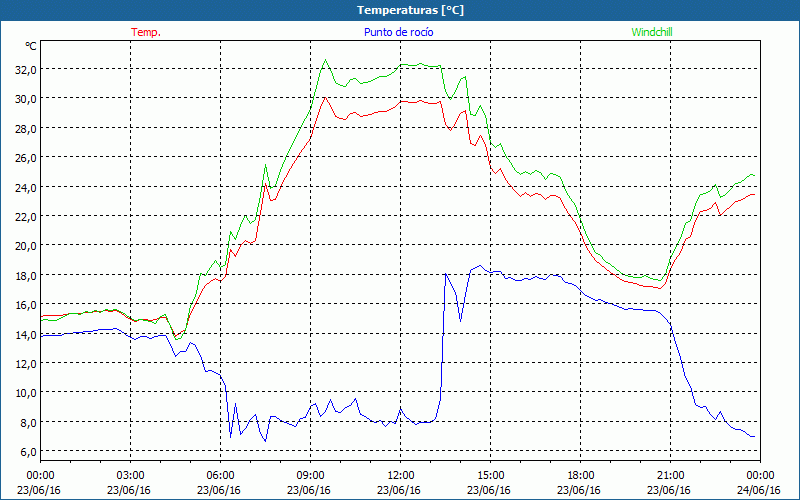
Task: Click the '24/06/16' date label
Action: coord(759,490)
